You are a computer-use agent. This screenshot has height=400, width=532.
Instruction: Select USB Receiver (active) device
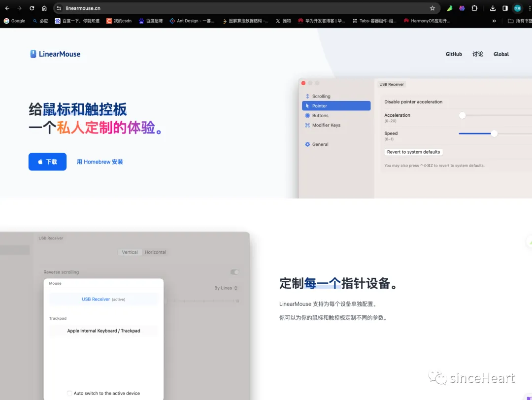point(103,299)
